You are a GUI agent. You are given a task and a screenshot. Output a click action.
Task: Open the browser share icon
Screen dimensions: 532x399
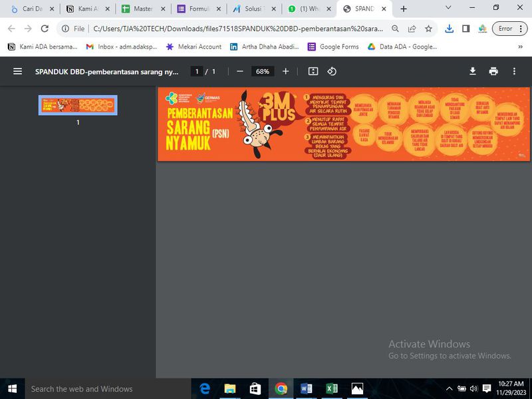click(x=412, y=29)
